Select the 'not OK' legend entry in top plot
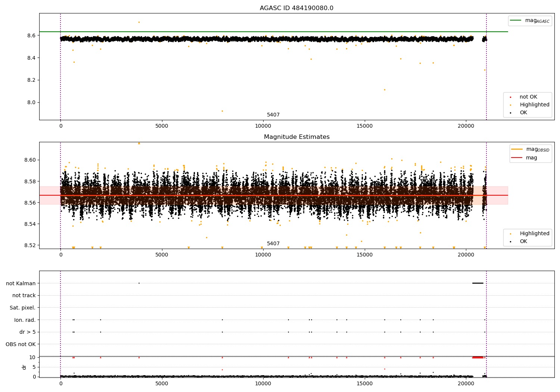 click(x=528, y=97)
